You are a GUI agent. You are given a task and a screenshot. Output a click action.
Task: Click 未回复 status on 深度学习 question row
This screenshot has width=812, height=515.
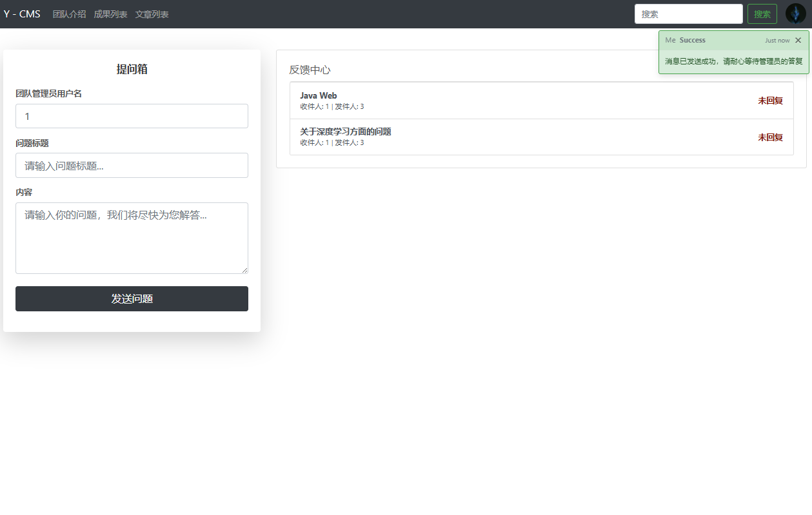coord(770,137)
